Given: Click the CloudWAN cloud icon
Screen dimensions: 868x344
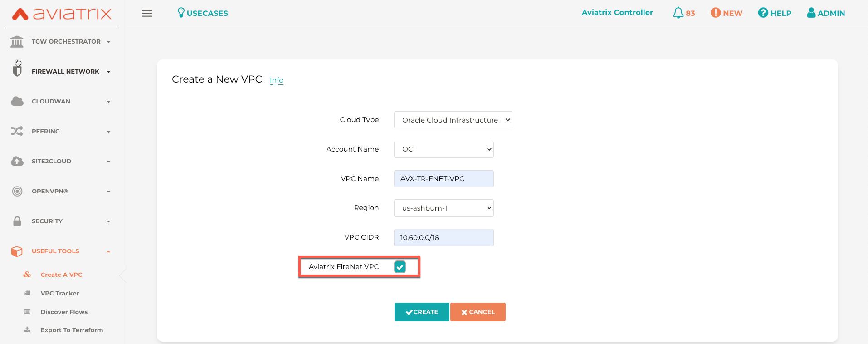Looking at the screenshot, I should coord(17,101).
